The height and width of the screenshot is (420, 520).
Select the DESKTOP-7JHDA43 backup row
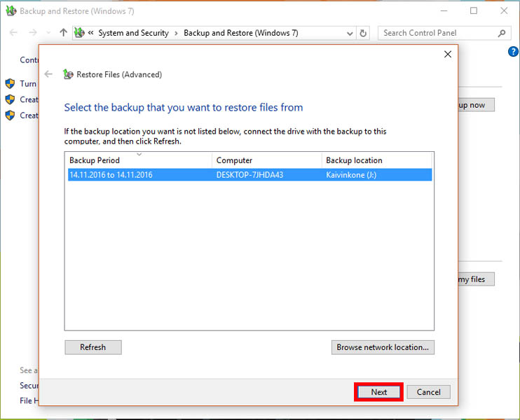[249, 175]
